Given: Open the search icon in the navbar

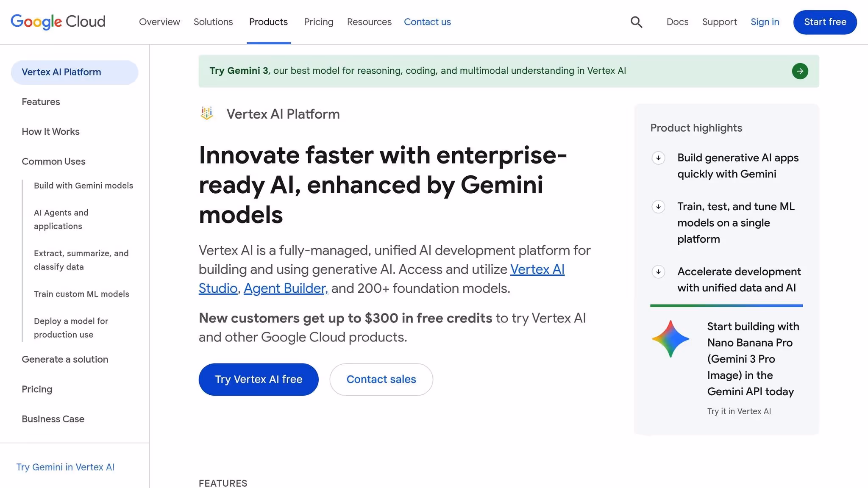Looking at the screenshot, I should [x=636, y=22].
